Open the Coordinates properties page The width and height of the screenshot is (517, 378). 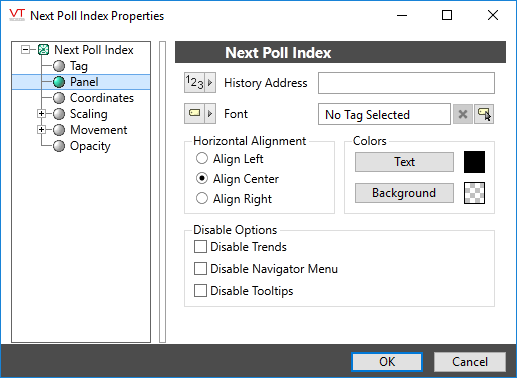[x=102, y=98]
